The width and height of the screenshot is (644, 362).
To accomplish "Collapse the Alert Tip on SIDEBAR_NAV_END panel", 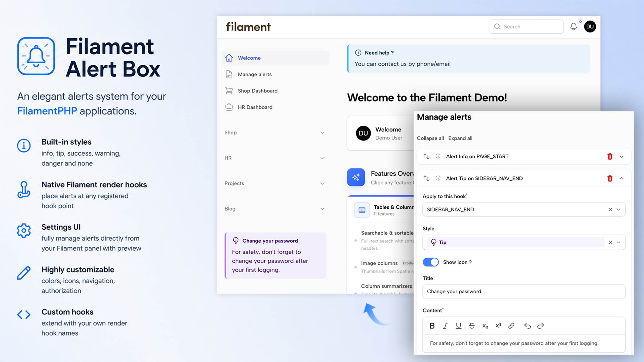I will (622, 178).
